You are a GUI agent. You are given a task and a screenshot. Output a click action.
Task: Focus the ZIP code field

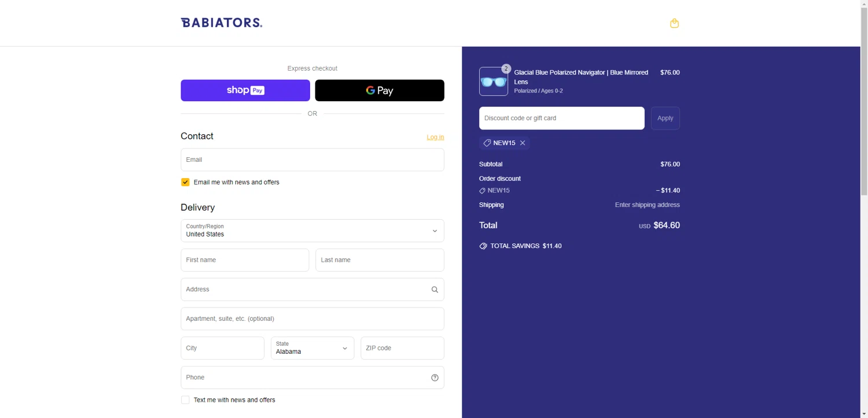tap(402, 348)
